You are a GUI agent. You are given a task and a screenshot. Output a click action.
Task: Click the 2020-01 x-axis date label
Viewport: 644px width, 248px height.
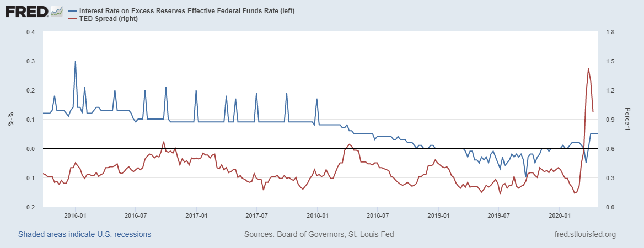(x=559, y=215)
